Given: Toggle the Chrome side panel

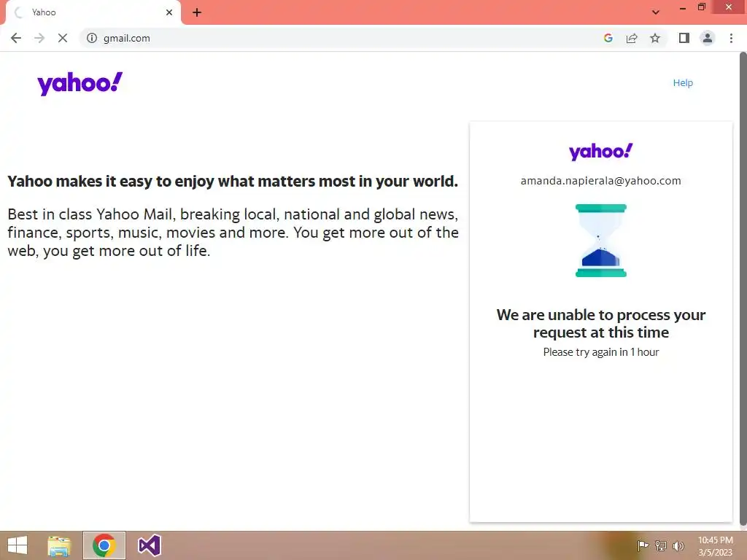Looking at the screenshot, I should [x=684, y=38].
